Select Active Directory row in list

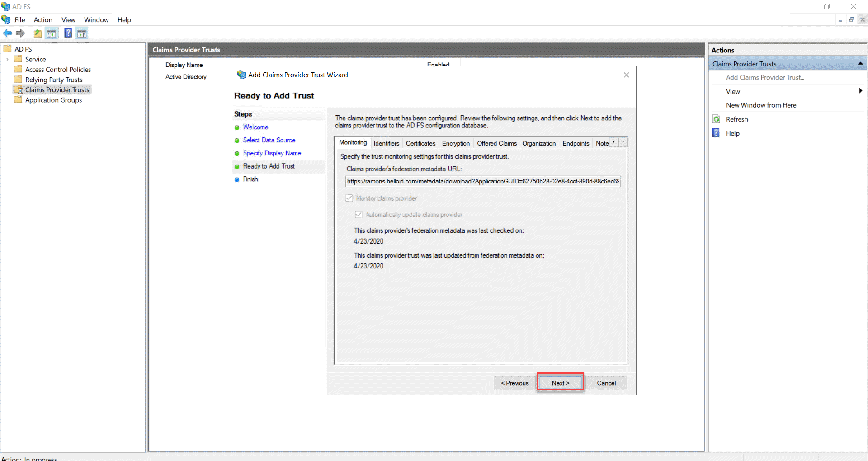point(186,77)
